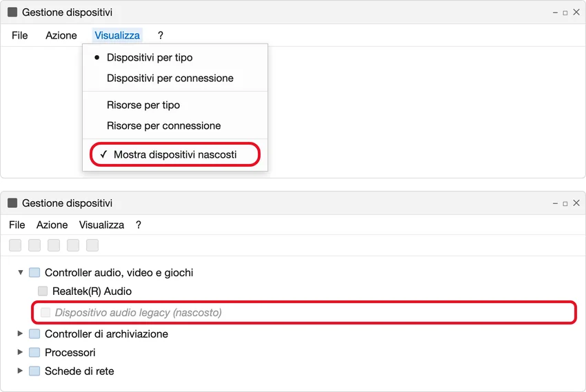The height and width of the screenshot is (392, 586).
Task: Toggle Mostra dispositivi nascosti
Action: (x=175, y=154)
